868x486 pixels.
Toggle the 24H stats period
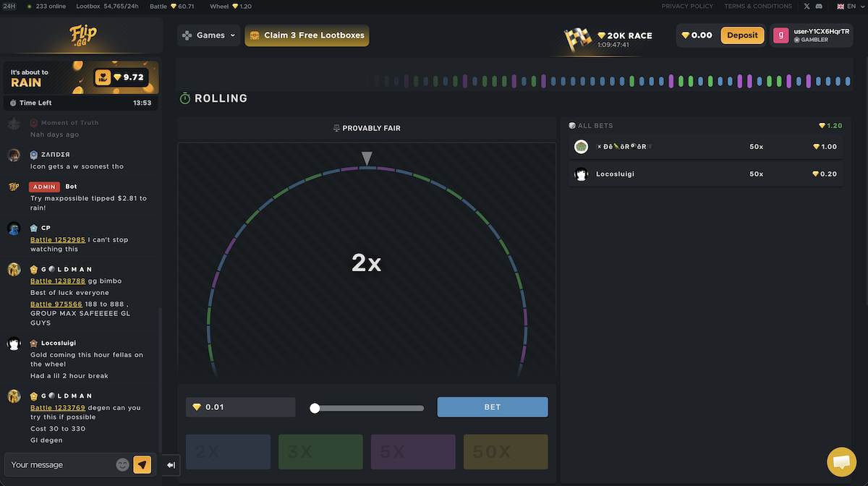coord(9,7)
